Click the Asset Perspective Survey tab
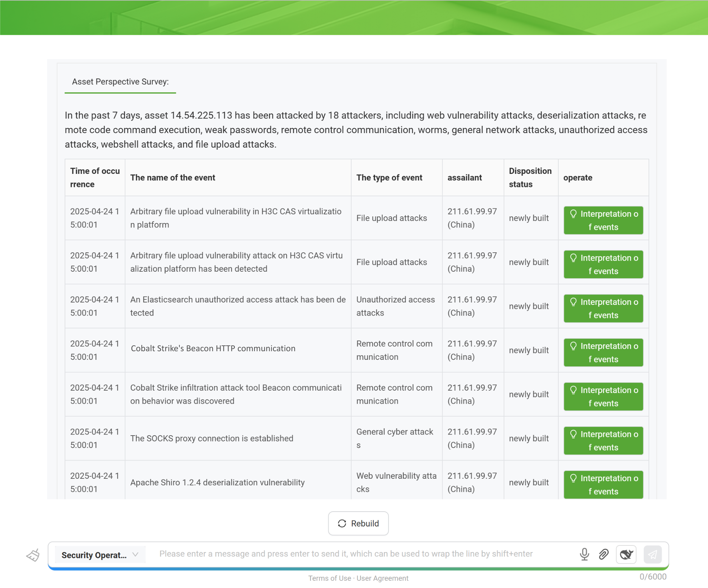Screen dimensions: 708x588 pyautogui.click(x=120, y=82)
